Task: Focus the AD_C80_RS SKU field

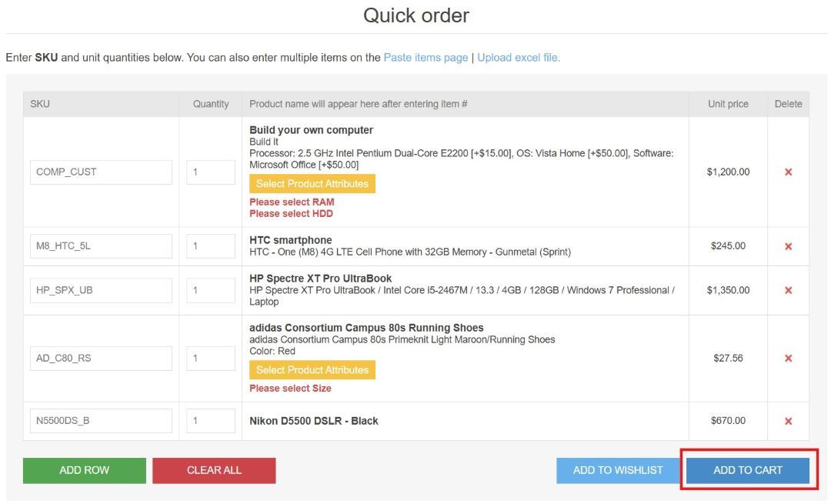Action: [x=102, y=359]
